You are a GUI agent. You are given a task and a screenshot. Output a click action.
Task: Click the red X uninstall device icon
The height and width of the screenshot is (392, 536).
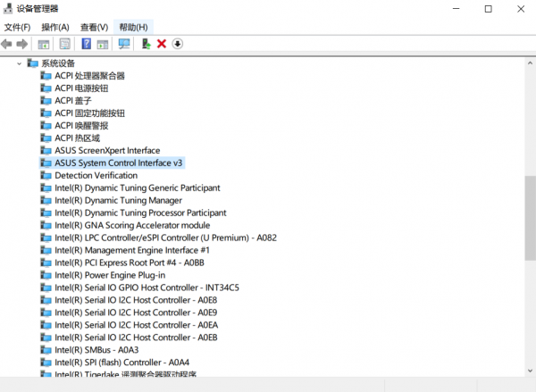click(x=162, y=44)
